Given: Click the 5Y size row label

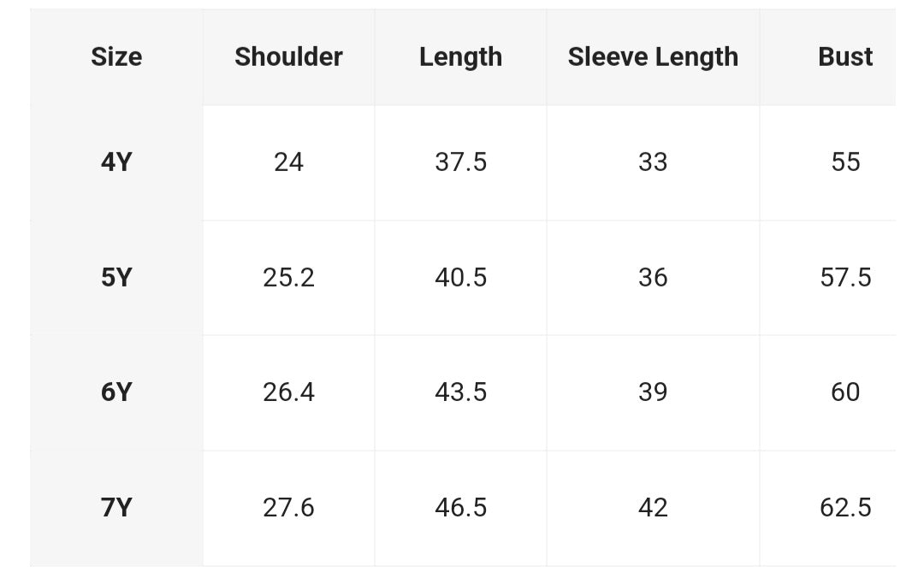Looking at the screenshot, I should click(x=116, y=277).
